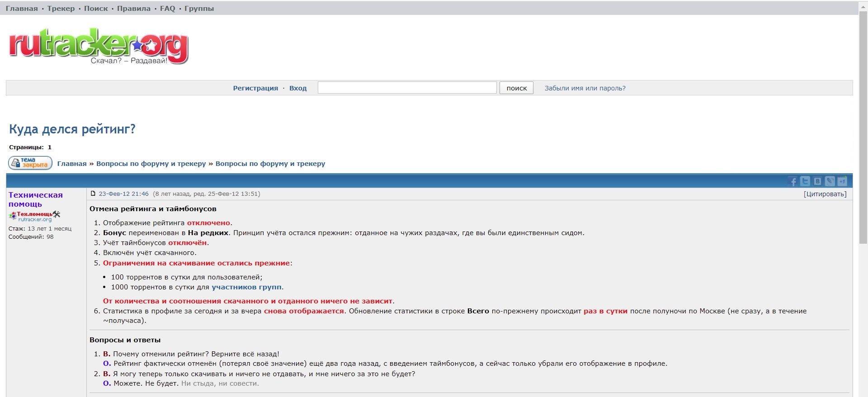The image size is (868, 397).
Task: Focus the search text field
Action: 407,88
